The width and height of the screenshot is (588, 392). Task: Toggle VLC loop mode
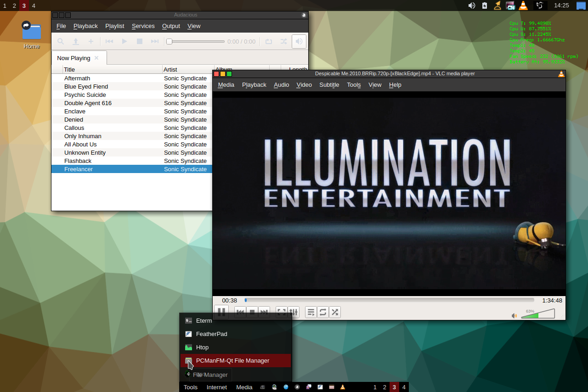click(x=323, y=312)
